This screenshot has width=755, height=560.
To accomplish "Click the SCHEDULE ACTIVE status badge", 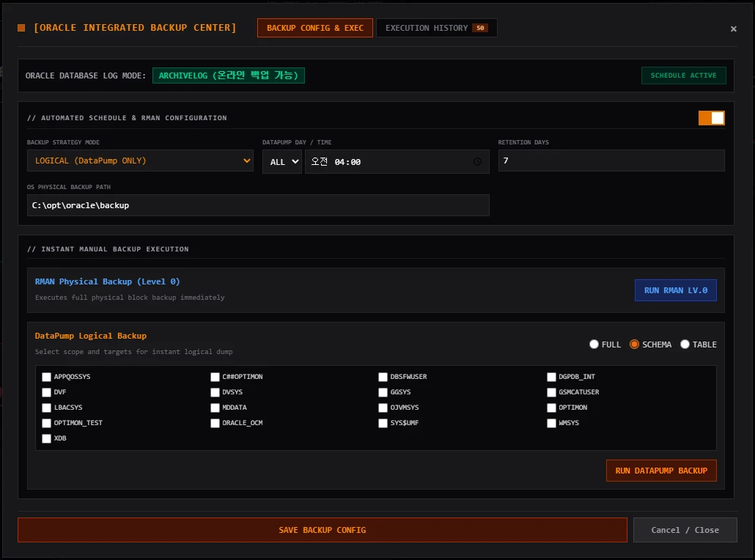I will click(x=683, y=75).
